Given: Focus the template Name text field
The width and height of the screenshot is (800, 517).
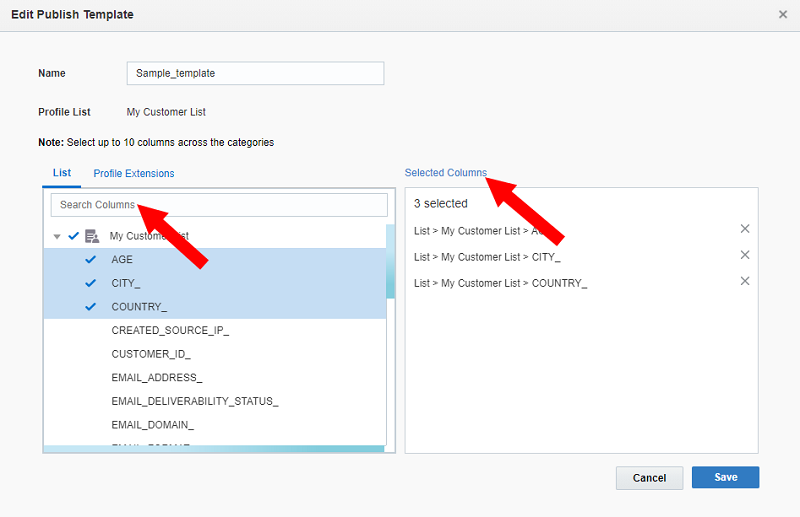Looking at the screenshot, I should pyautogui.click(x=255, y=73).
